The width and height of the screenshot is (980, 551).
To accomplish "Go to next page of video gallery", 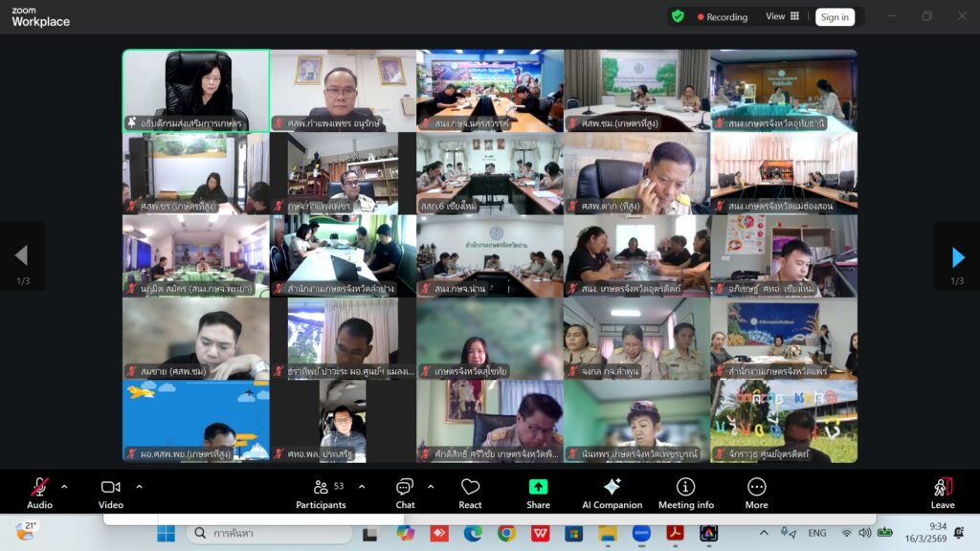I will click(957, 256).
